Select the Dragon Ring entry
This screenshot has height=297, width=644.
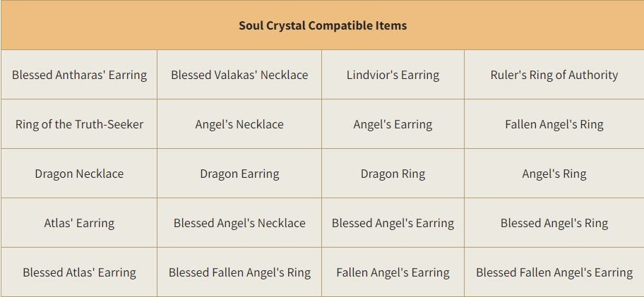pyautogui.click(x=393, y=174)
